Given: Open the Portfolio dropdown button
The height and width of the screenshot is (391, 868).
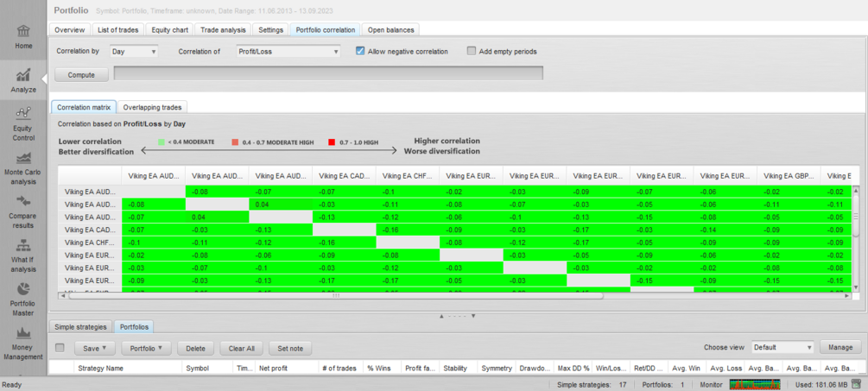Looking at the screenshot, I should coord(146,349).
